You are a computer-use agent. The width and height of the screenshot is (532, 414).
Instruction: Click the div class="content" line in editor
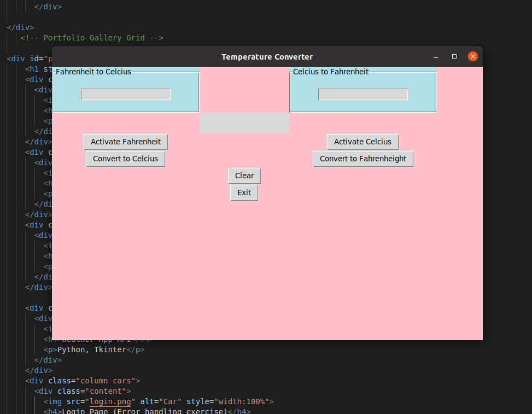[83, 391]
